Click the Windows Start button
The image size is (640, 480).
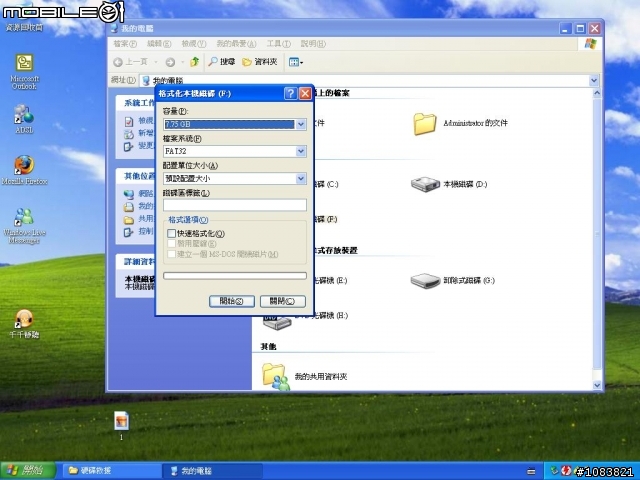click(x=28, y=471)
